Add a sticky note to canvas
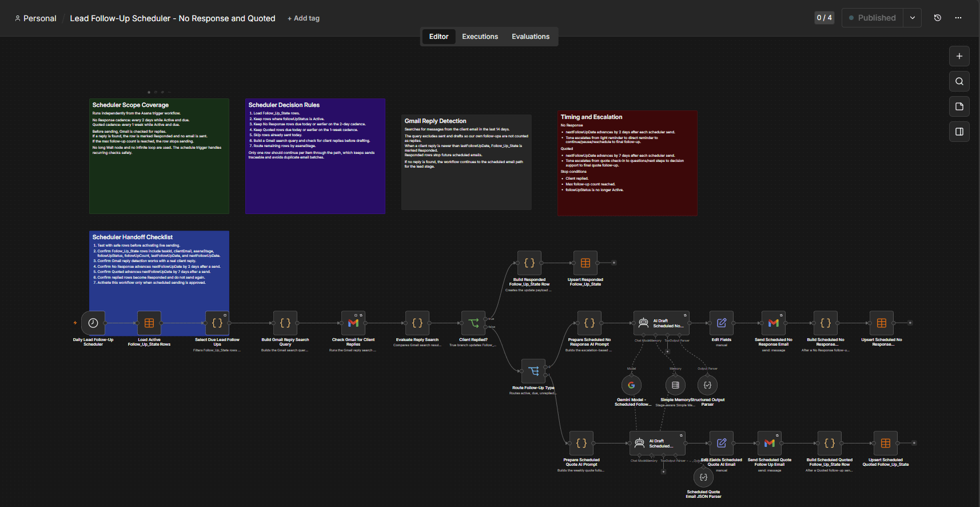 click(959, 106)
